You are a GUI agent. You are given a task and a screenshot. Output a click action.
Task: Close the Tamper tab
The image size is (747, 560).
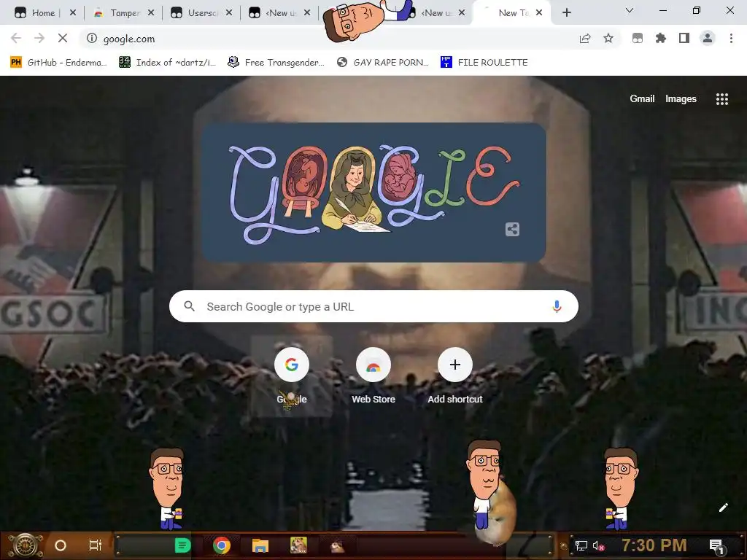click(x=150, y=12)
